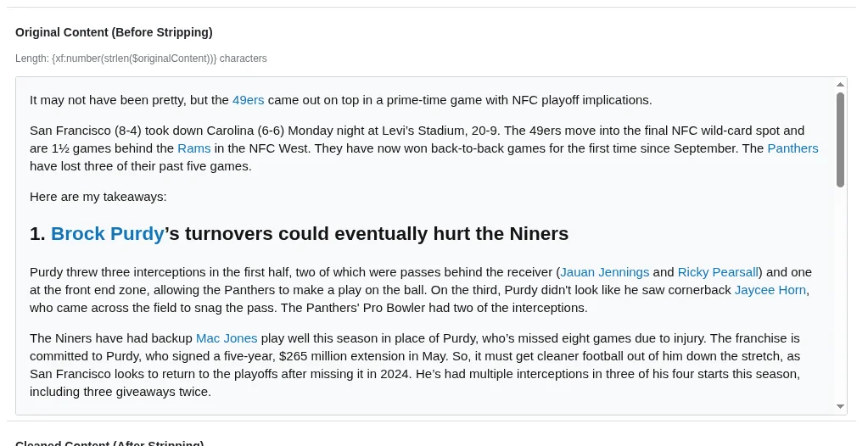Click the Ricky Pearsall link
Screen dimensions: 868x446
click(718, 272)
